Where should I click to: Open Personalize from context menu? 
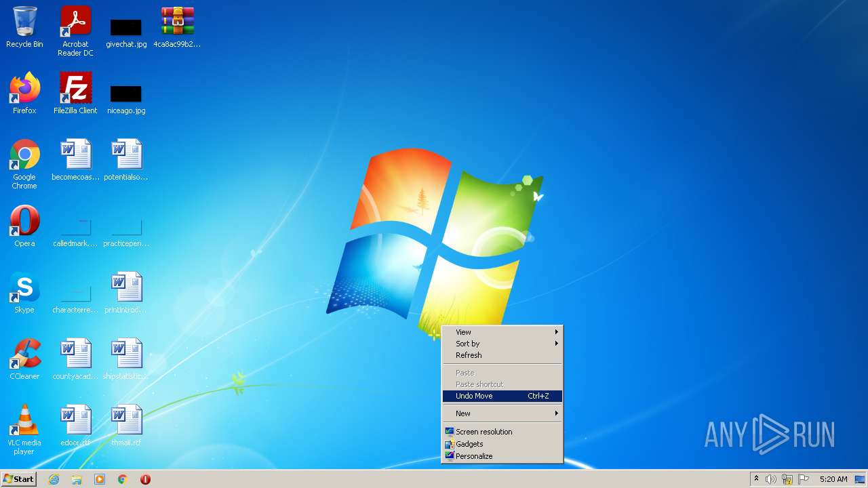502,456
